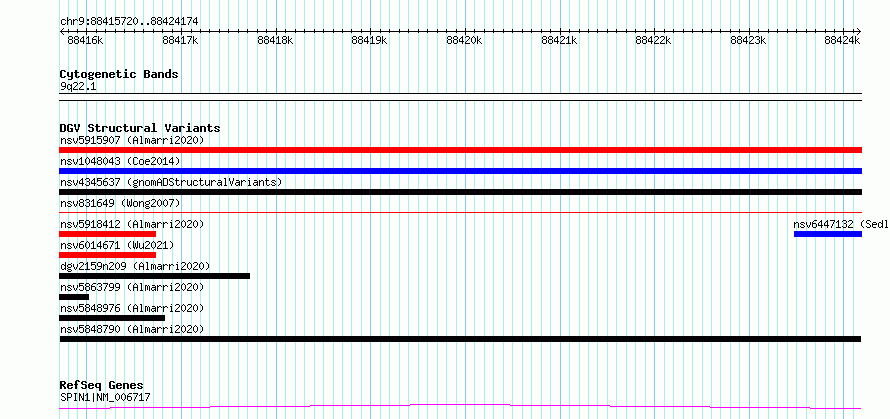Viewport: 890px width, 419px height.
Task: Select the red nsv5915907 variant bar
Action: pos(460,150)
